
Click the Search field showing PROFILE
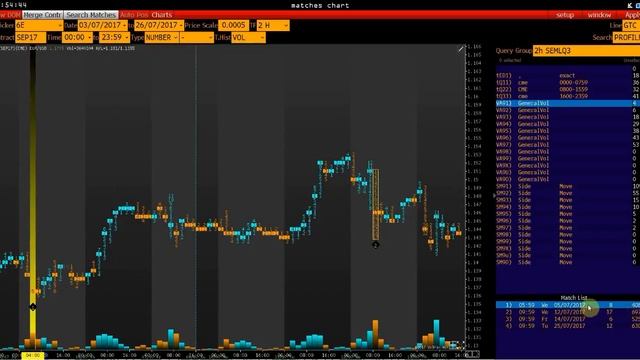(626, 38)
